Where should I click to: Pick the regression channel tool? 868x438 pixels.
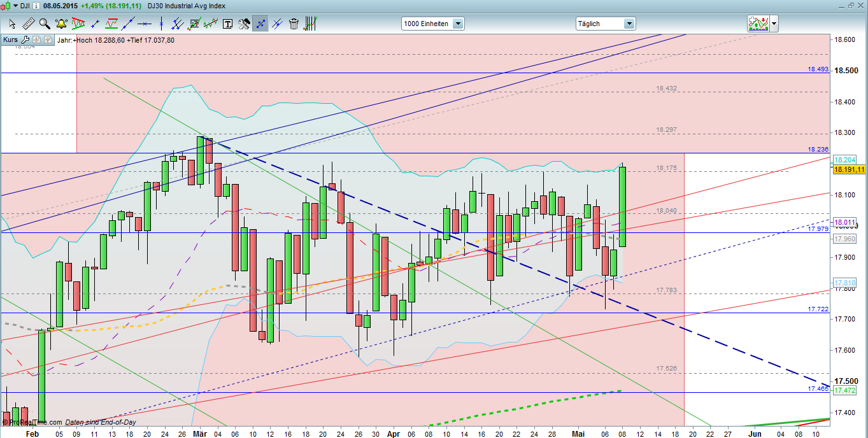pos(211,24)
